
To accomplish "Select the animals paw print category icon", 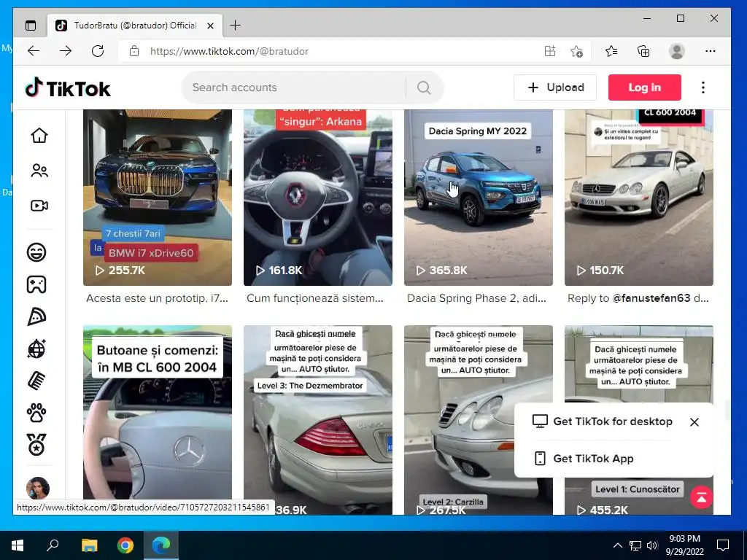I will point(36,413).
